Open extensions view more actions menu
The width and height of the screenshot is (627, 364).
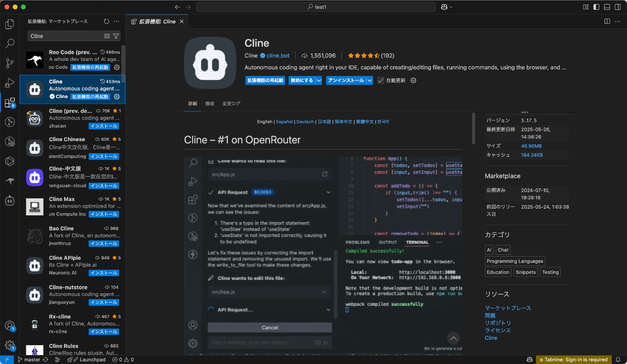pyautogui.click(x=116, y=21)
